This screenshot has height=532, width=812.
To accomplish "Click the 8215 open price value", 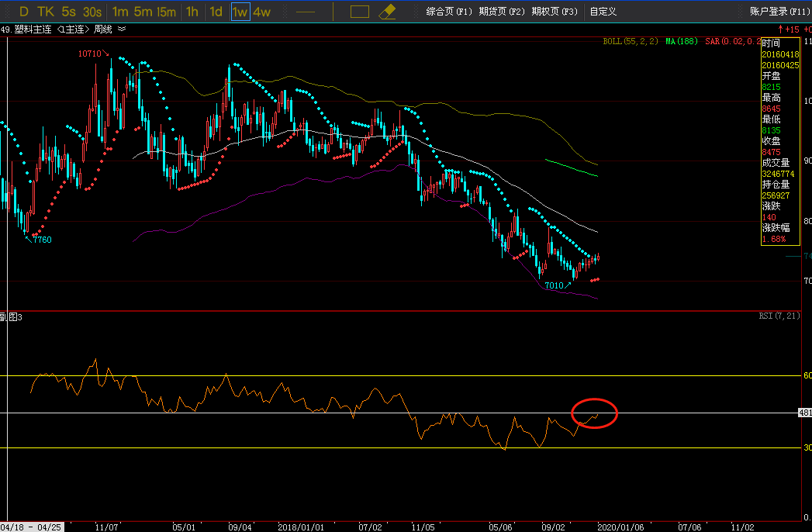I will pyautogui.click(x=771, y=87).
